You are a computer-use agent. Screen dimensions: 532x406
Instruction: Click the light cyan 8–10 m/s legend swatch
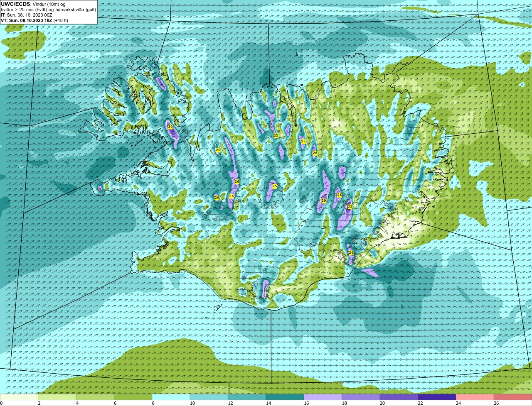pyautogui.click(x=171, y=397)
